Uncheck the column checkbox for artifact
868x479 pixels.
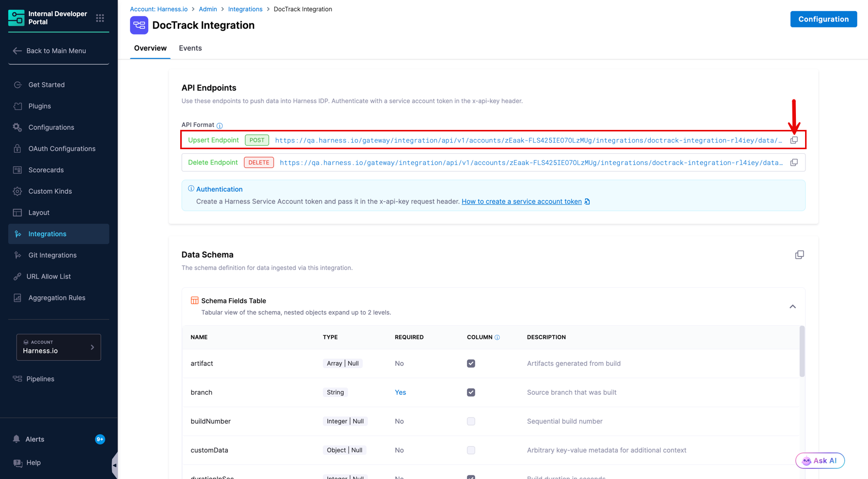(x=471, y=363)
